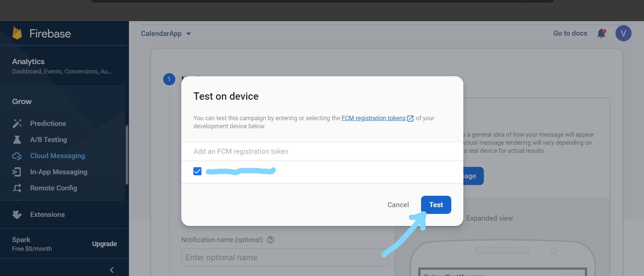The image size is (644, 276).
Task: Click the help icon next to Notification name
Action: 271,240
